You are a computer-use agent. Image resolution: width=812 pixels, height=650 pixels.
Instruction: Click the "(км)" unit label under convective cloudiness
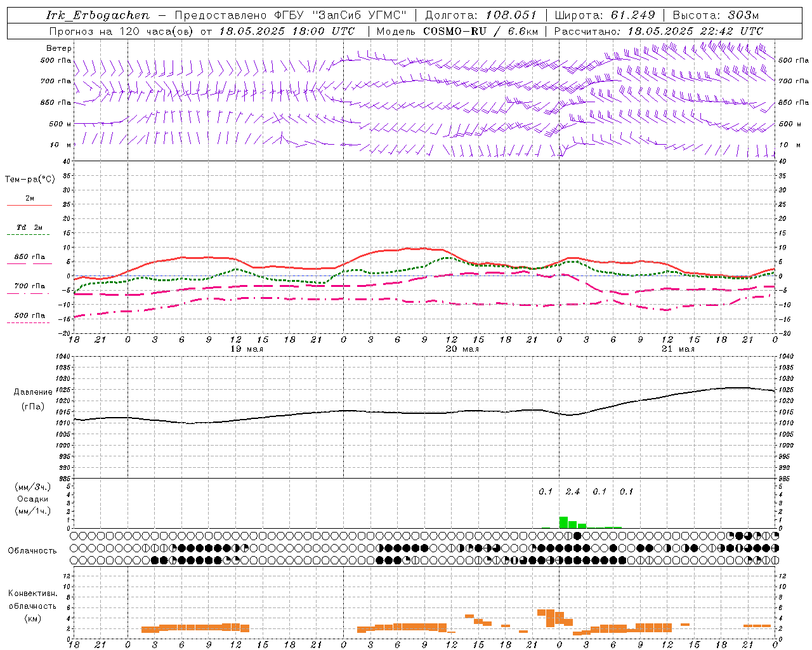pos(32,618)
